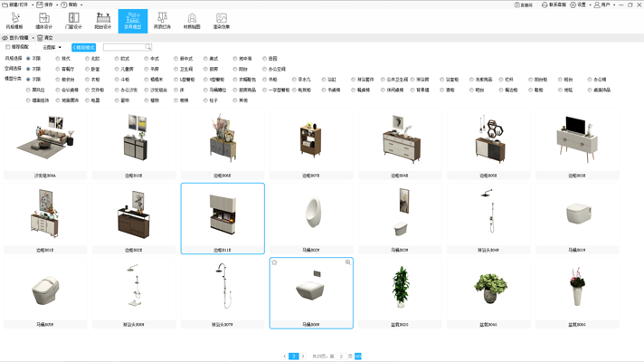Click the 联系客服 customer service link
Screen dimensions: 644x362
(554, 5)
